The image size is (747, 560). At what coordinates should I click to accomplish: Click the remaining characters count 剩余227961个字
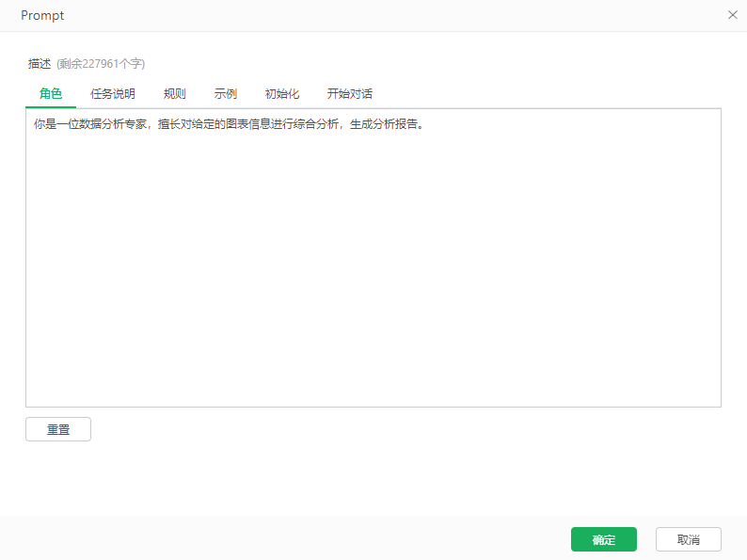pyautogui.click(x=101, y=64)
